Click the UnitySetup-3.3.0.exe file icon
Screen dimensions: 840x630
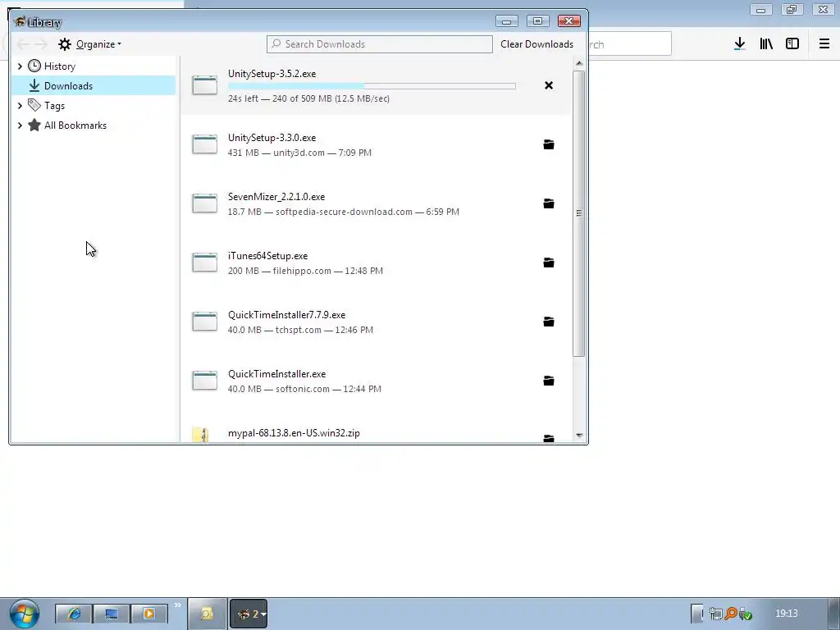pos(204,144)
